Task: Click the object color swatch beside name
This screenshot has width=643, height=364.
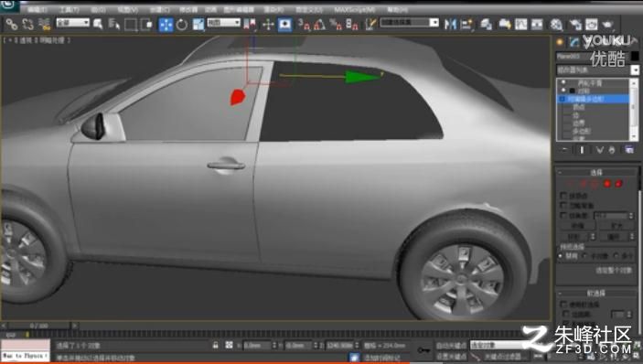Action: click(635, 56)
